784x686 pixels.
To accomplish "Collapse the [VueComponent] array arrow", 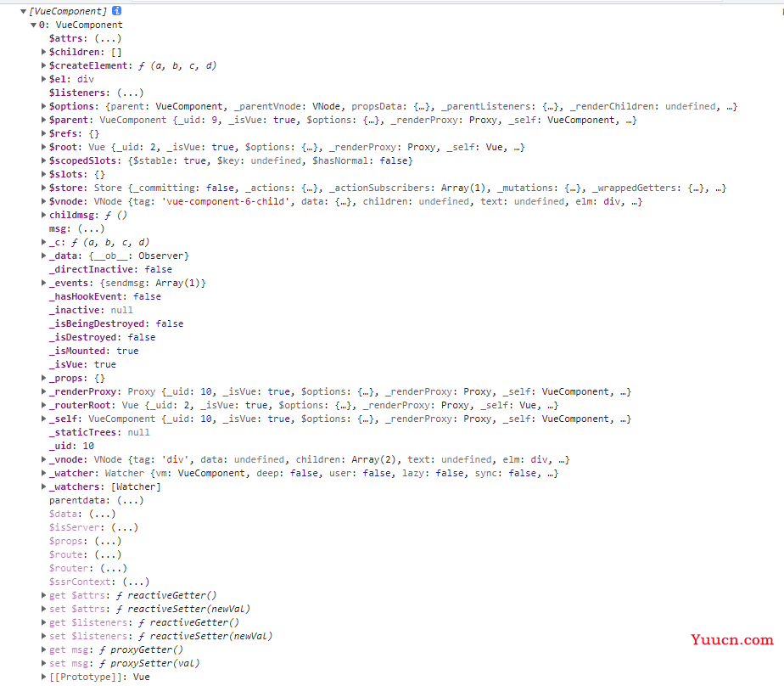I will [x=23, y=11].
